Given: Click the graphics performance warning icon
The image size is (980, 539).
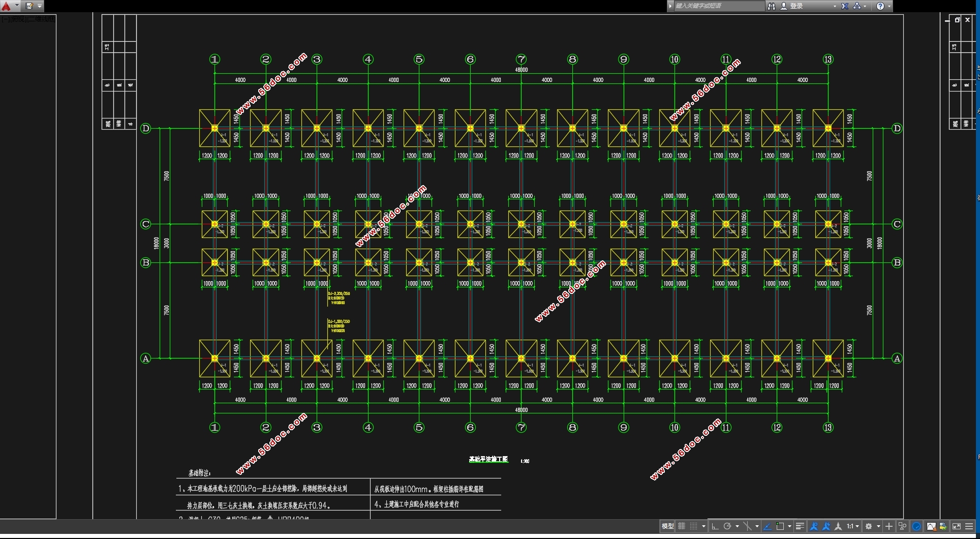Looking at the screenshot, I should point(931,526).
